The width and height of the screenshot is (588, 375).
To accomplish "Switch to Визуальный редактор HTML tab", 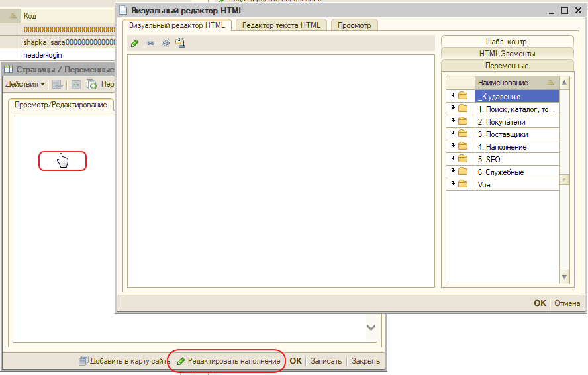I will tap(177, 25).
